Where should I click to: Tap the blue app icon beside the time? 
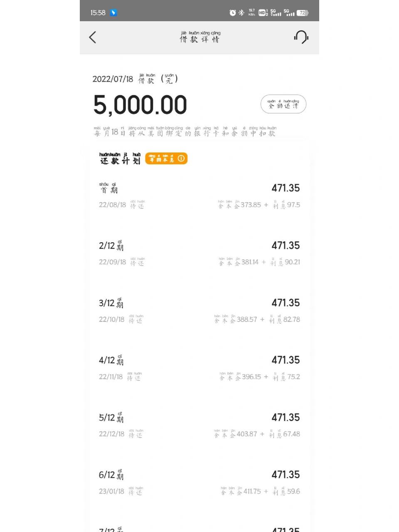coord(113,13)
